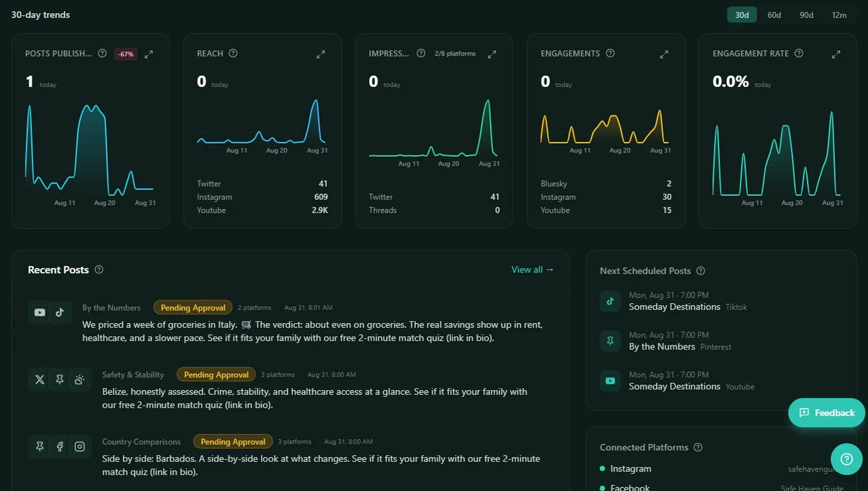Click Pending Approval badge on Safety & Stability
Screen dimensions: 868x491
coord(216,374)
